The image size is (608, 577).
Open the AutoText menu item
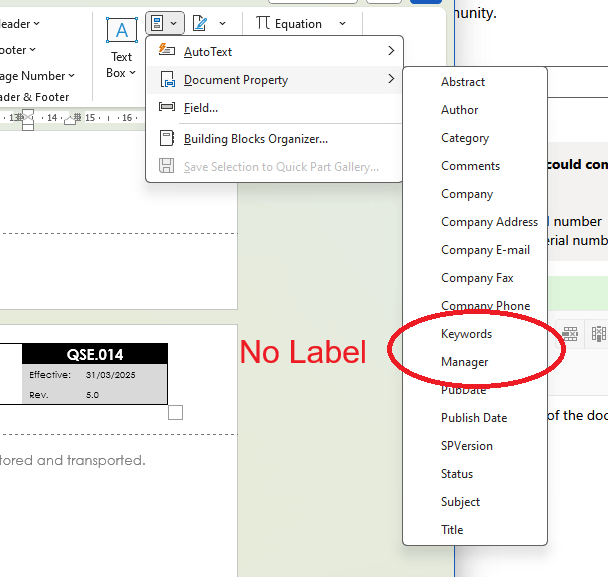[x=275, y=51]
